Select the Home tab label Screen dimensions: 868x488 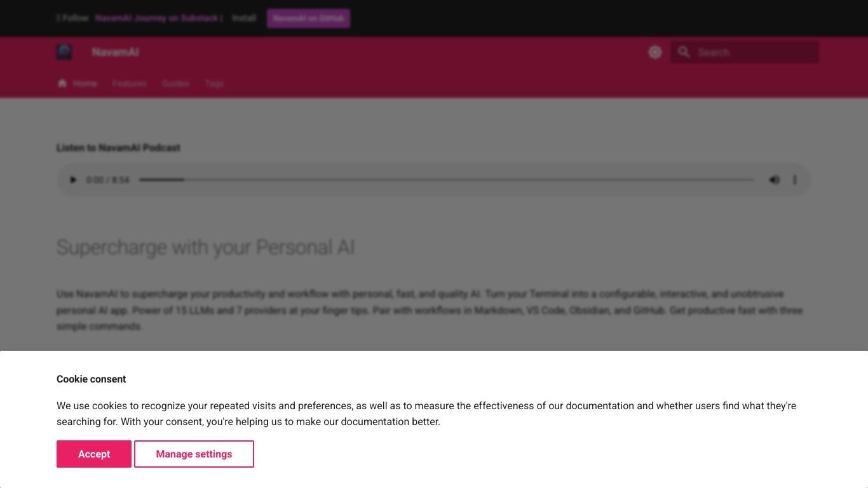(85, 83)
